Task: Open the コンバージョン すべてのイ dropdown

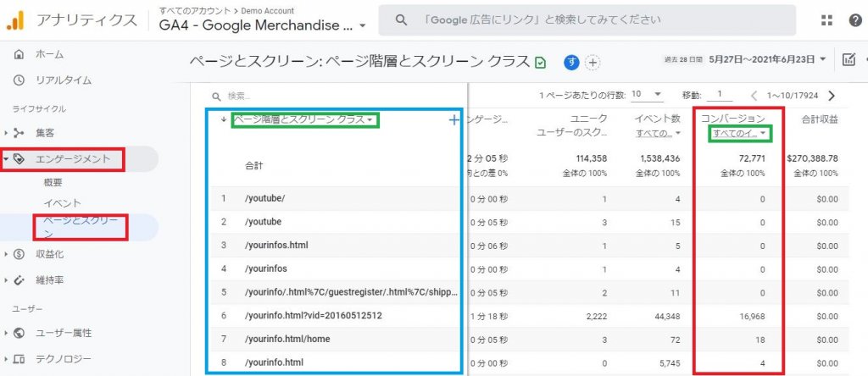Action: tap(740, 133)
